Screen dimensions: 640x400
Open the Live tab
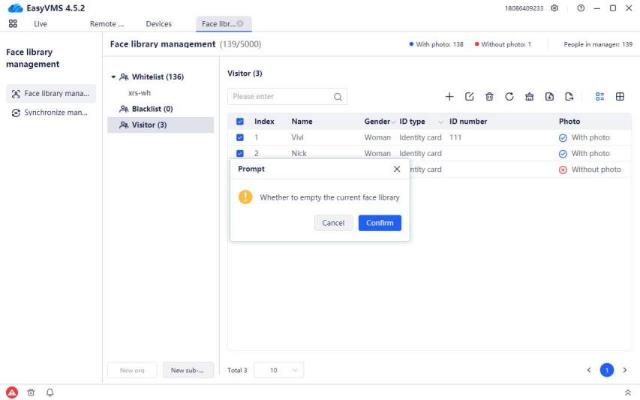[40, 23]
